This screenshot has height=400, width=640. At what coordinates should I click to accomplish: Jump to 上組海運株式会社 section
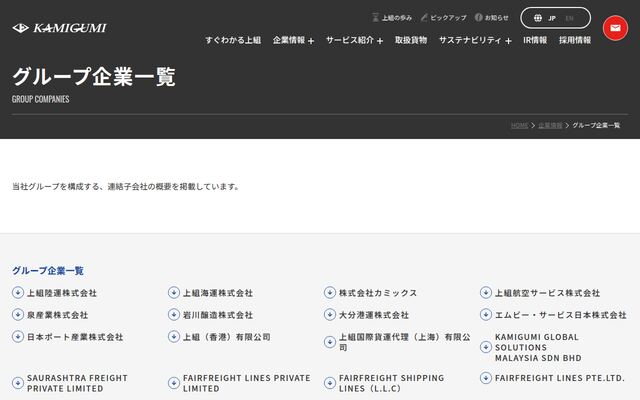218,293
